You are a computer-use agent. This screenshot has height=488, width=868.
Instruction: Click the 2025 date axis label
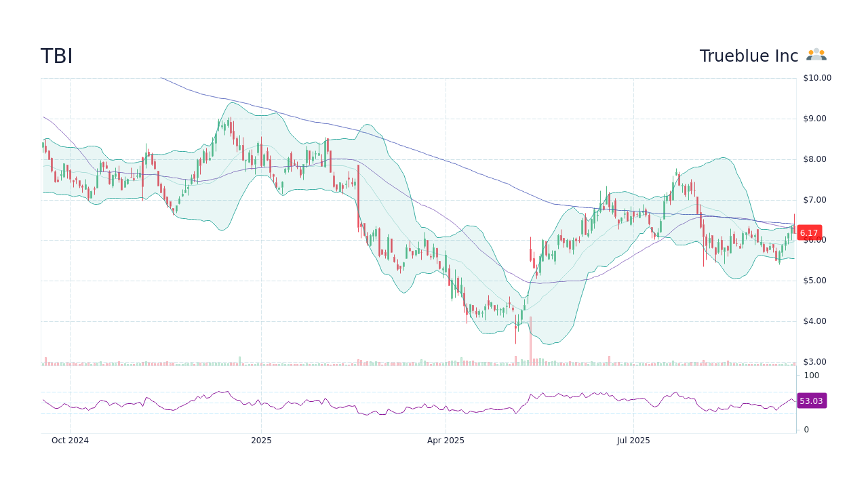pos(261,441)
